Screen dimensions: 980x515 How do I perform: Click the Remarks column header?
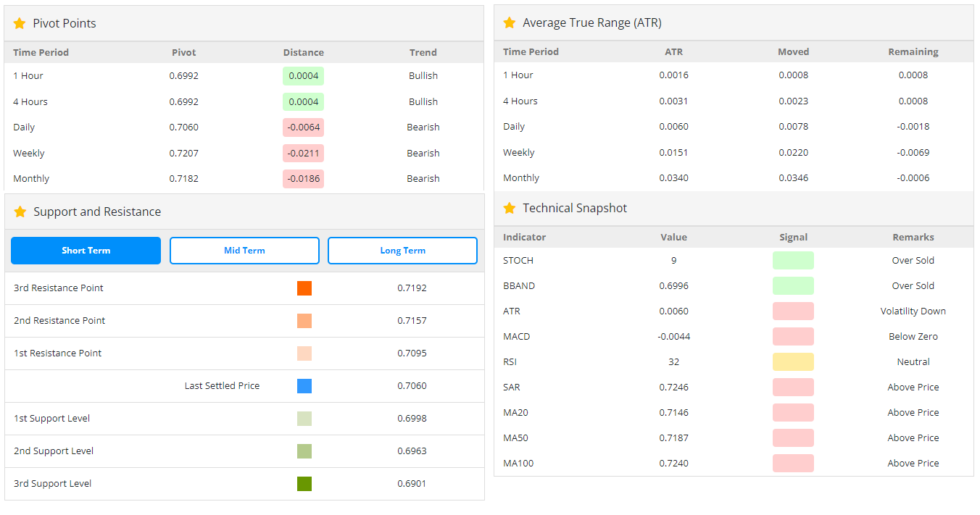913,238
